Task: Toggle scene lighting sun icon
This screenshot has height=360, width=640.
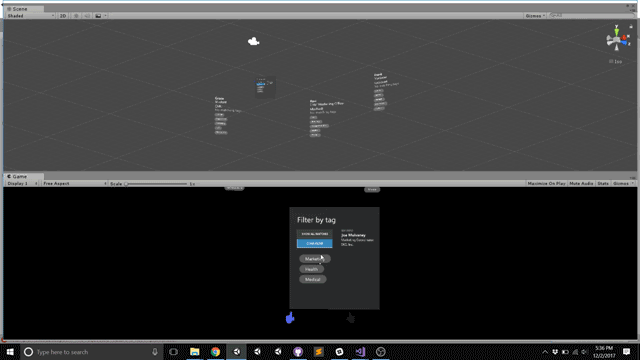Action: click(x=76, y=16)
